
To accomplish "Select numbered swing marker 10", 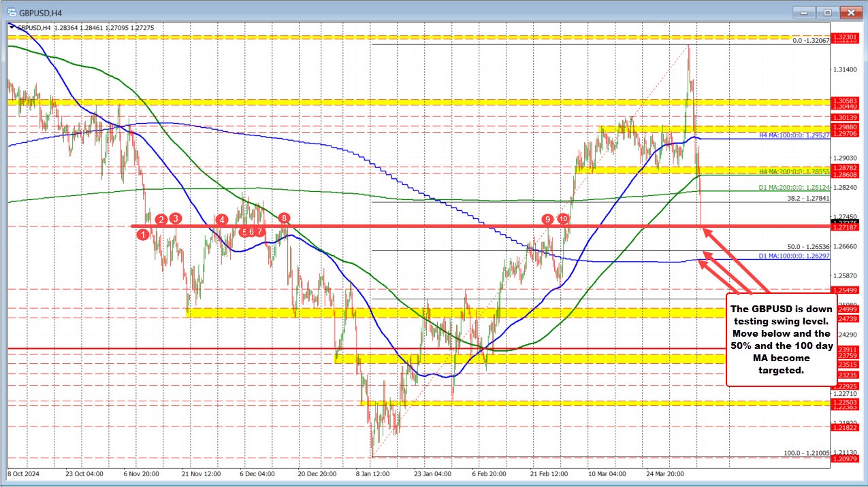I will click(x=562, y=219).
